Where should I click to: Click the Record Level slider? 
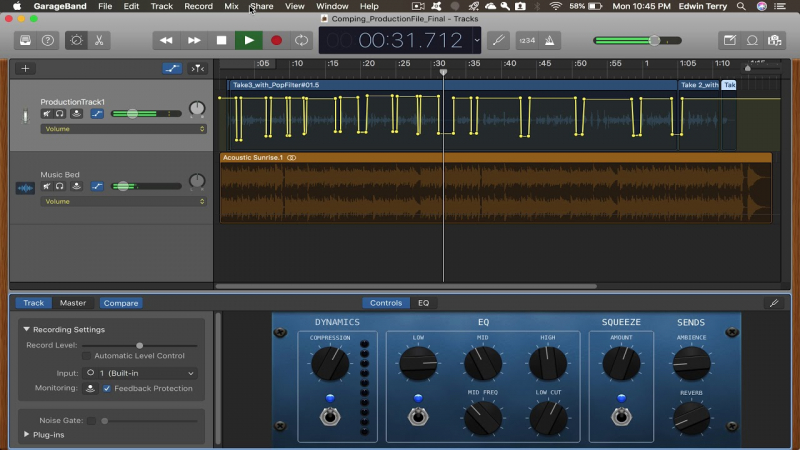point(139,345)
